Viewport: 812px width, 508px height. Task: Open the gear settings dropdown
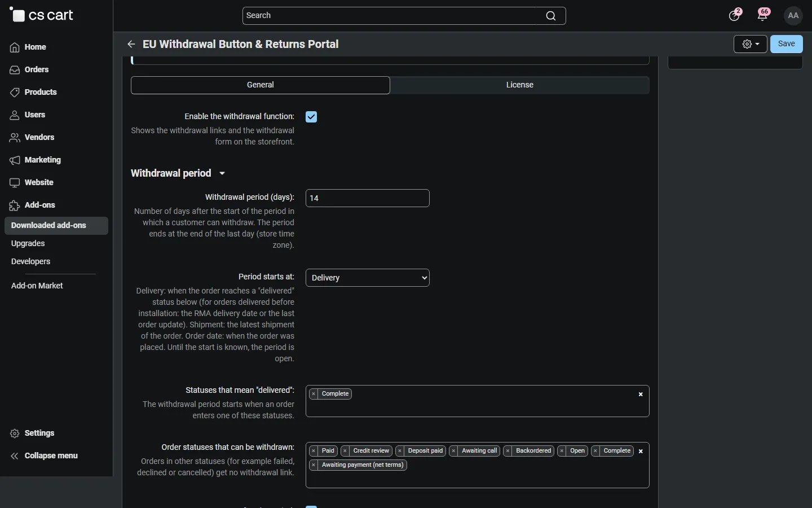pyautogui.click(x=750, y=44)
